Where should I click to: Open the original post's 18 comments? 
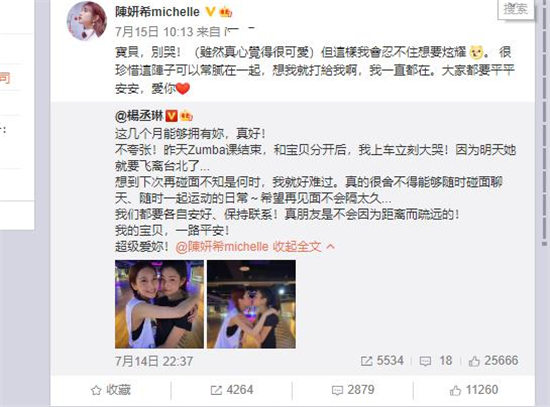[x=436, y=361]
